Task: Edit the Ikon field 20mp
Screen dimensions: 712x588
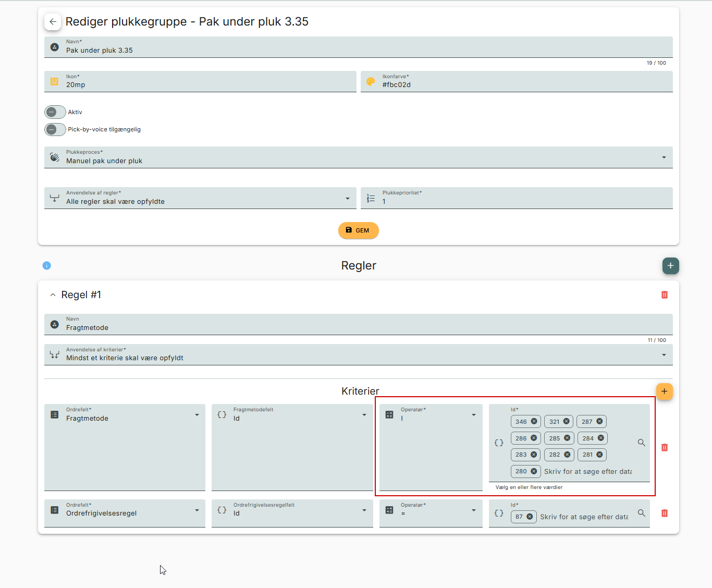Action: click(x=200, y=81)
